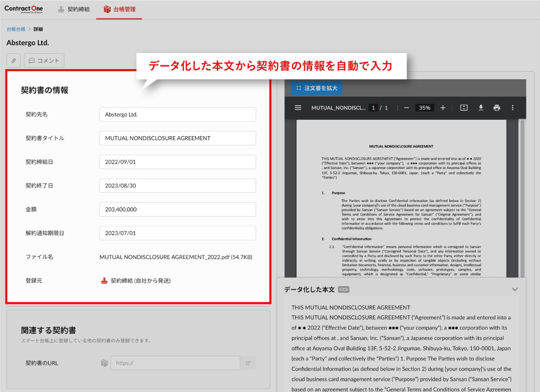Screen dimensions: 540x392
Task: Click the 契約書の情報 heading
Action: (45, 90)
